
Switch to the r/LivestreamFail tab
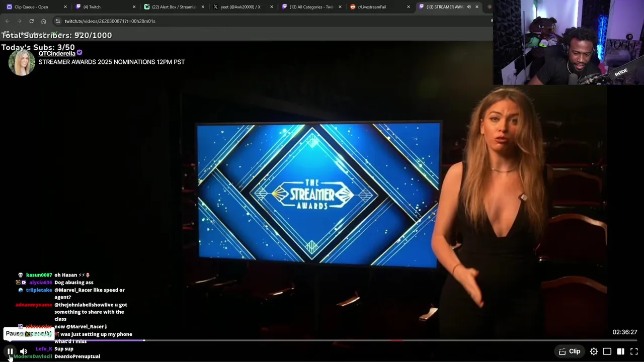click(380, 7)
